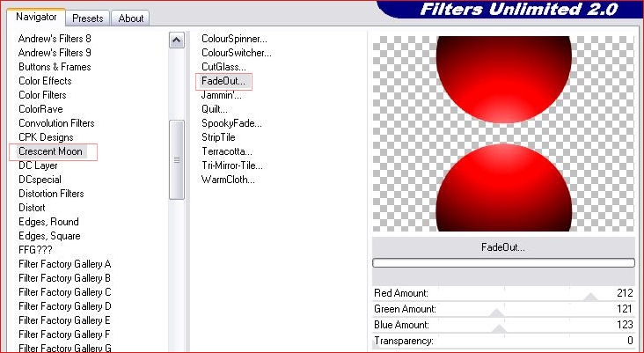Select Andrew's Filters 8 category
The height and width of the screenshot is (353, 644).
pos(55,39)
